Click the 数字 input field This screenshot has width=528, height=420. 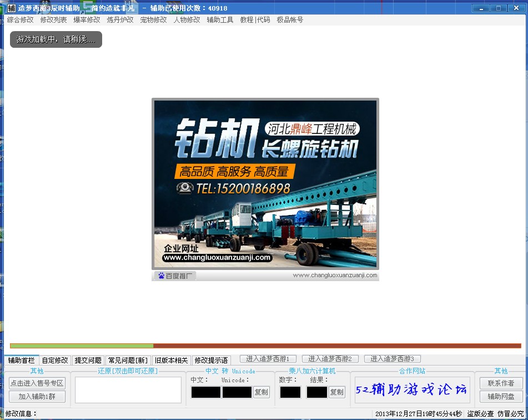click(290, 392)
